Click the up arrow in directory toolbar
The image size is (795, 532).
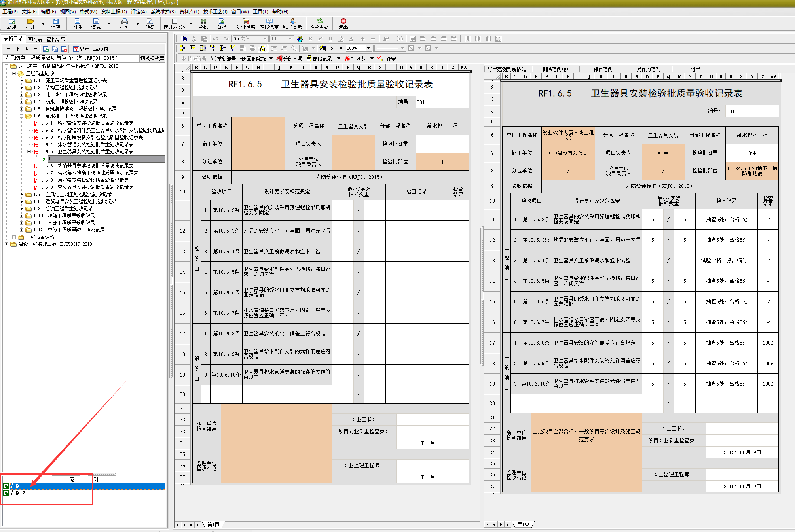[17, 49]
